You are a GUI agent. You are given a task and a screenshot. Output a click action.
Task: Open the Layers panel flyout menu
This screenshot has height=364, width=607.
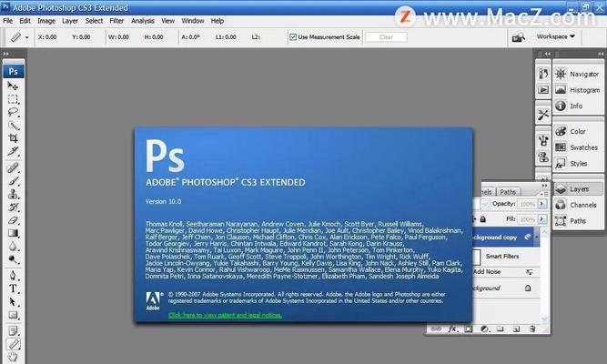click(544, 193)
